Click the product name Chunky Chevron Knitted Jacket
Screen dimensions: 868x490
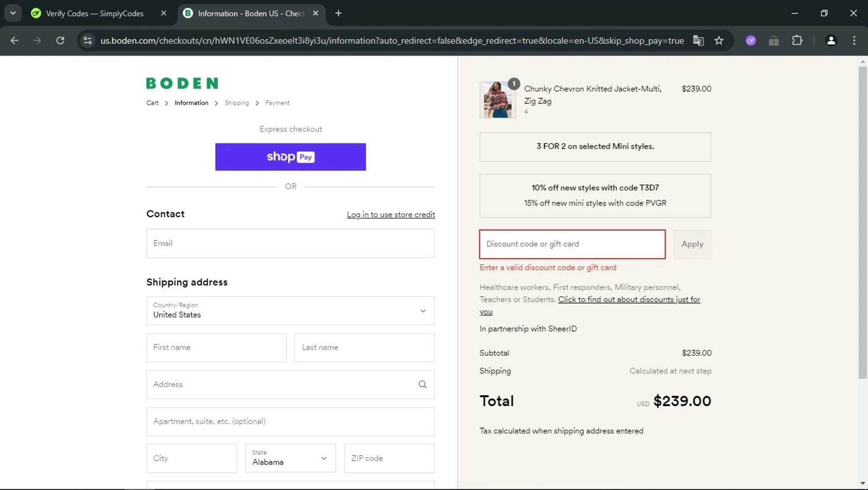click(593, 94)
